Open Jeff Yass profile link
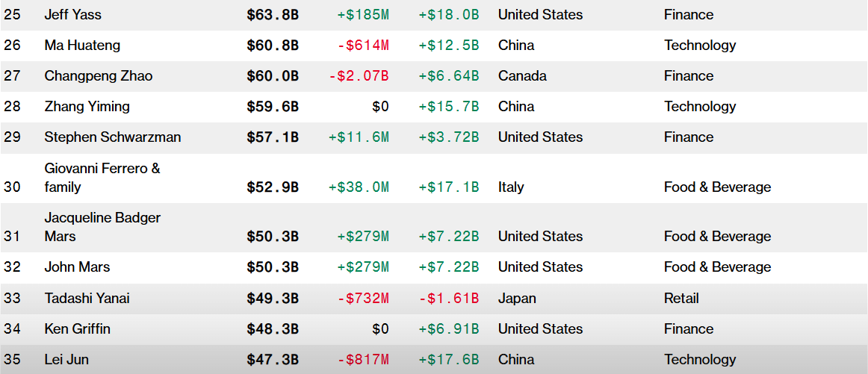 pos(72,15)
